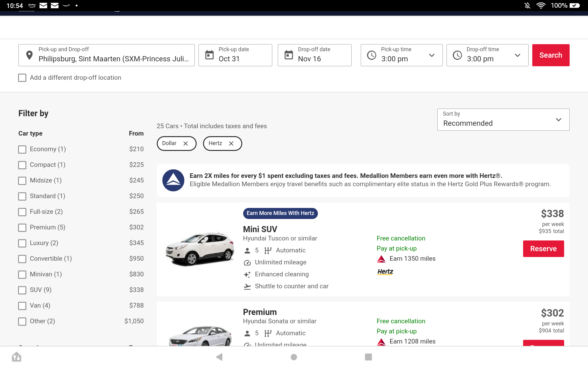Viewport: 588px width, 368px height.
Task: Remove the Hertz filter chip
Action: (231, 144)
